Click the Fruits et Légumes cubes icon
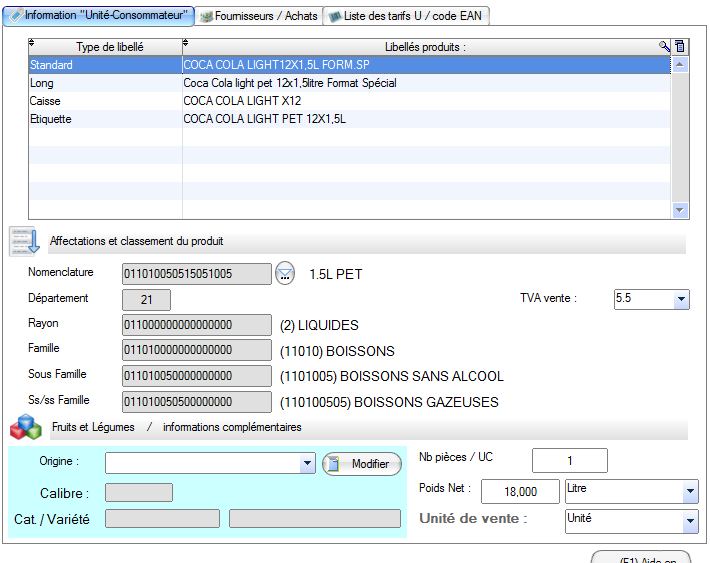Viewport: 710px width, 563px height. 24,428
